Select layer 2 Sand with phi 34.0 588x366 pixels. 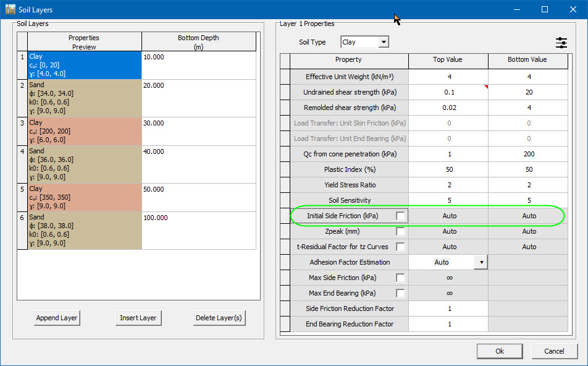[85, 98]
